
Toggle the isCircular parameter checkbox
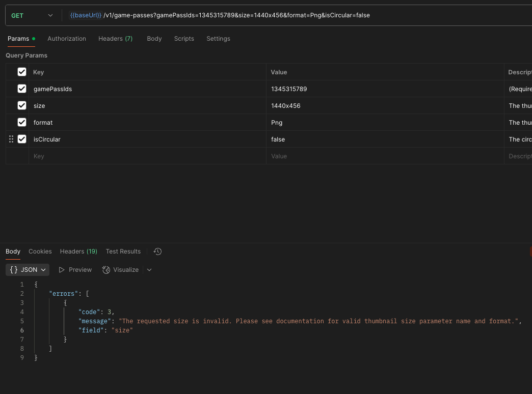click(x=21, y=139)
